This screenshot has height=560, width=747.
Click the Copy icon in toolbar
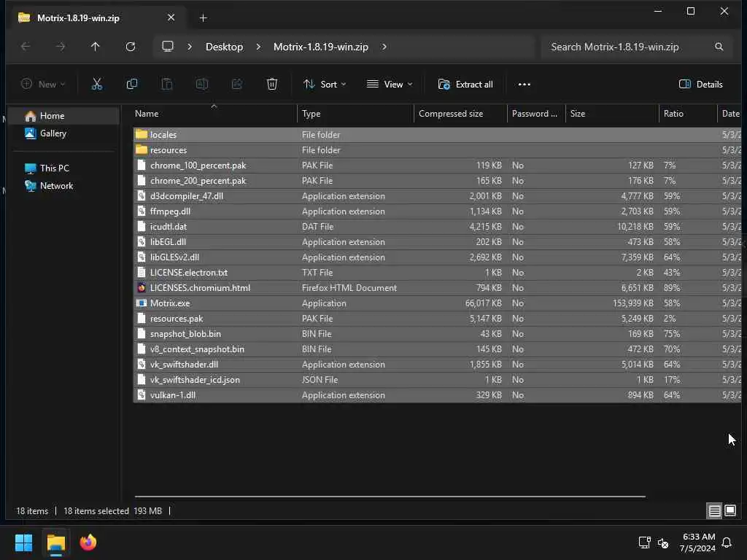click(x=132, y=85)
